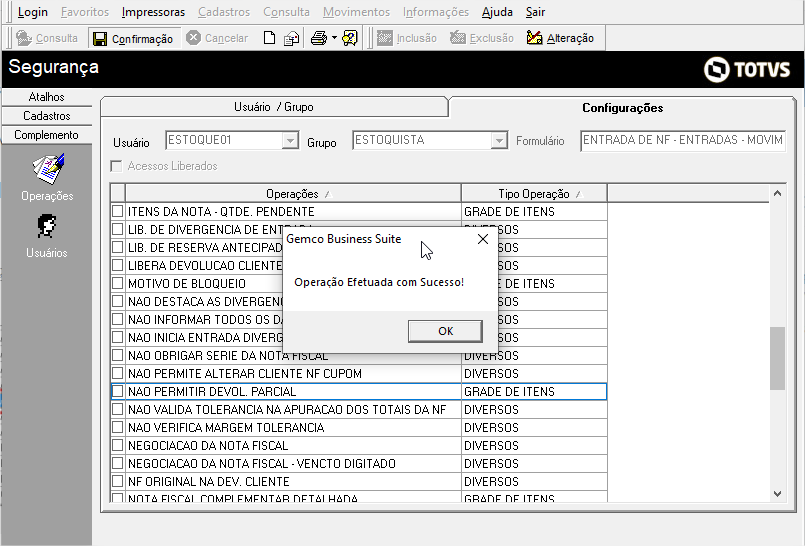Click the TOTVS logo
This screenshot has width=805, height=546.
pos(747,69)
